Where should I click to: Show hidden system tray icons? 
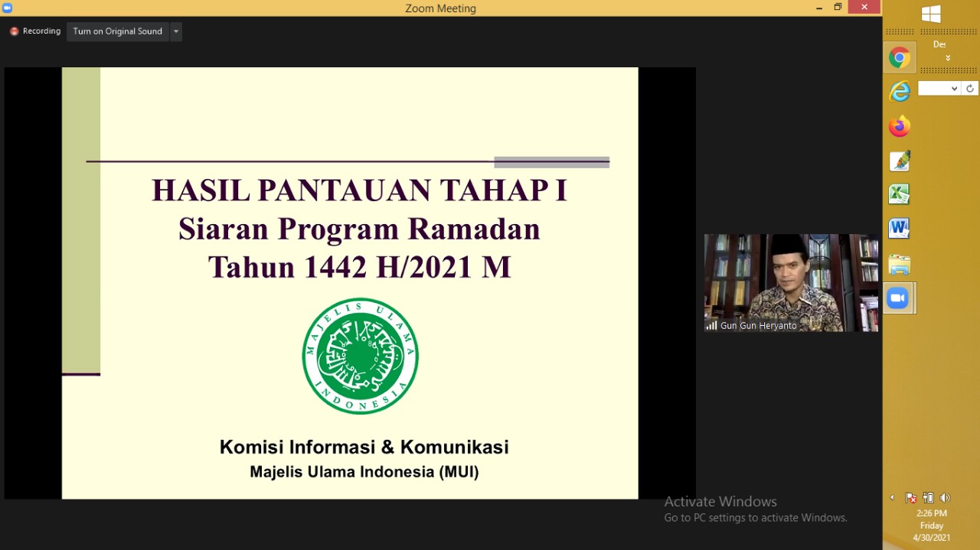892,498
